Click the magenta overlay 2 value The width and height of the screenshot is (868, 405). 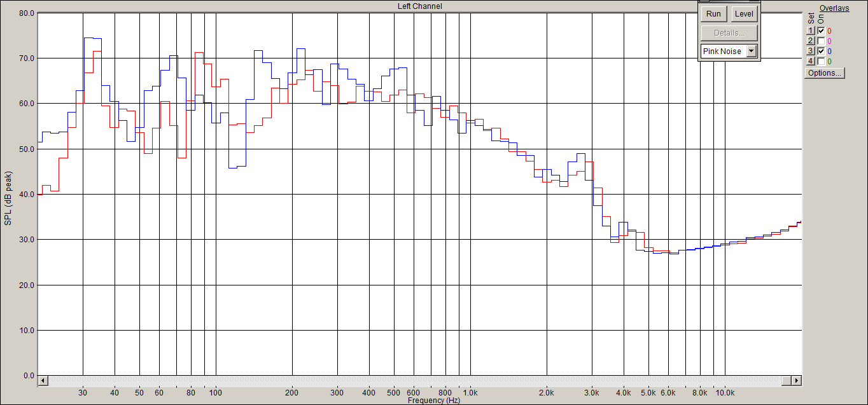(x=829, y=41)
